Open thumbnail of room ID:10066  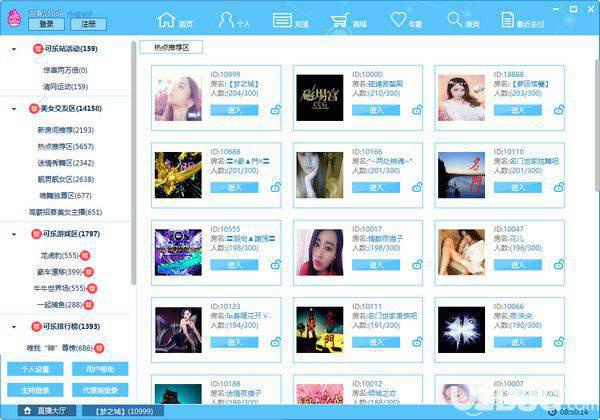pos(461,330)
